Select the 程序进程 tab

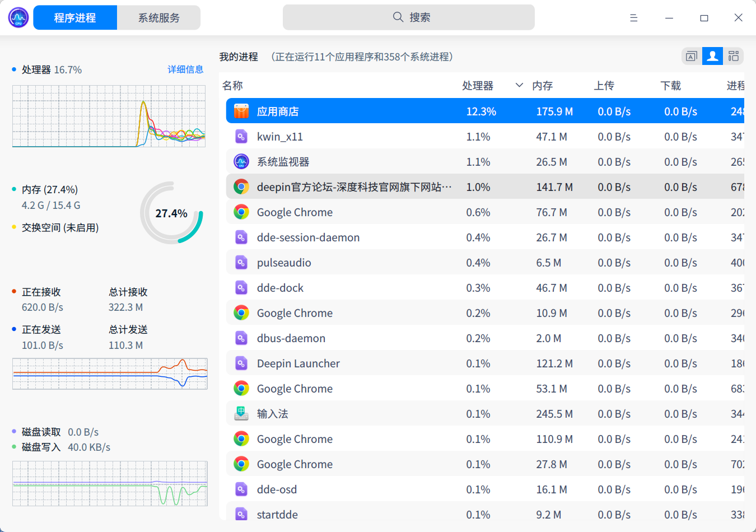pos(74,17)
